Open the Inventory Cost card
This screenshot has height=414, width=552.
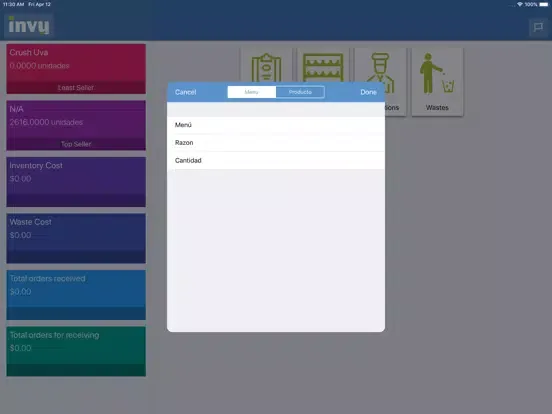[x=76, y=182]
